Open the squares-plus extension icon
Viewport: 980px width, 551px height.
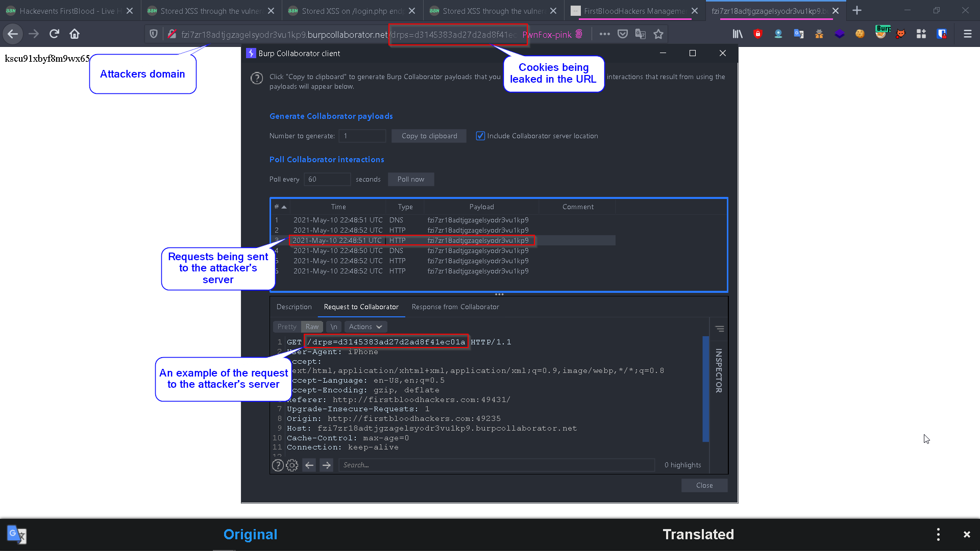[x=921, y=34]
